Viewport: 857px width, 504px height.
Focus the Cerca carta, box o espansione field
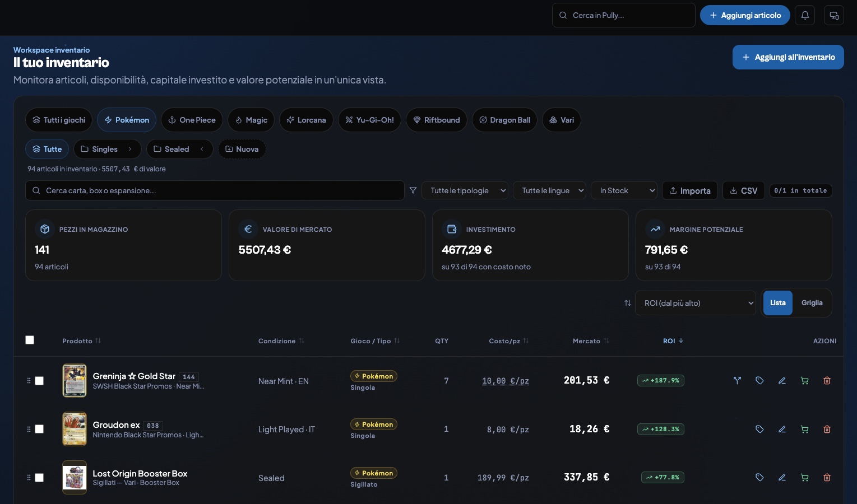[215, 190]
